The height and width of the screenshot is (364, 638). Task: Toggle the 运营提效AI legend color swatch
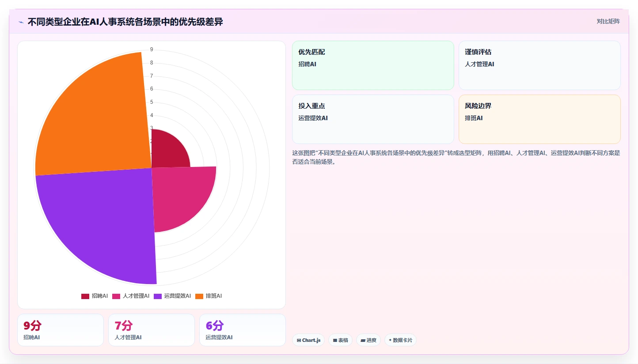[158, 296]
